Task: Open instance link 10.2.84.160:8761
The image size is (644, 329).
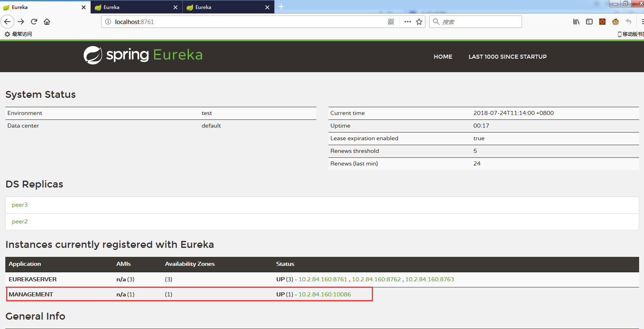Action: click(x=323, y=279)
